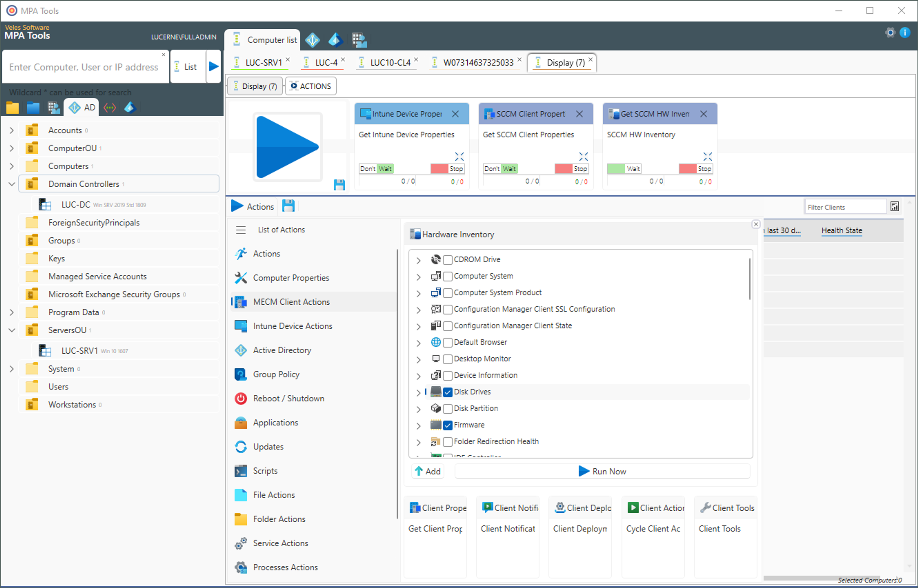Open the List of Actions hamburger menu
This screenshot has width=918, height=588.
point(241,230)
